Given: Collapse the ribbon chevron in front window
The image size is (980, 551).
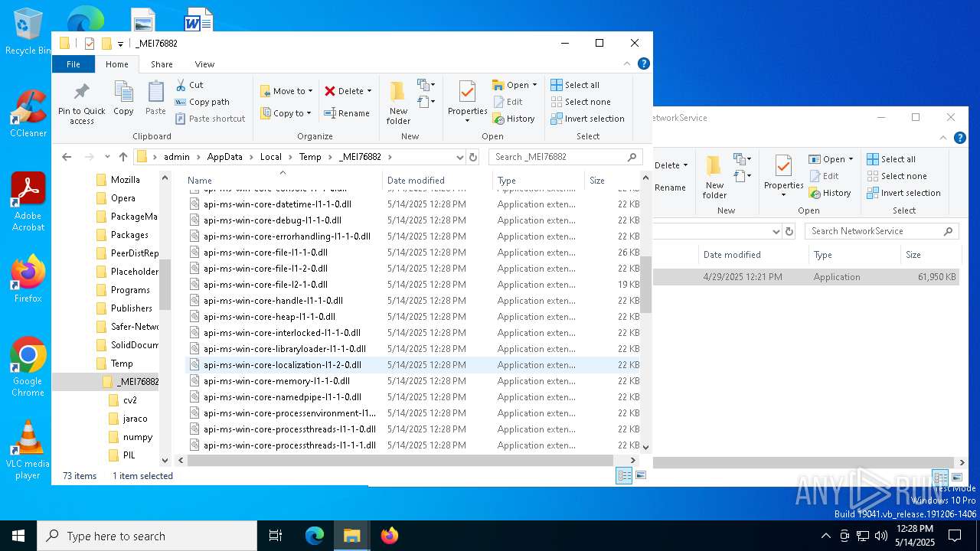Looking at the screenshot, I should [627, 64].
